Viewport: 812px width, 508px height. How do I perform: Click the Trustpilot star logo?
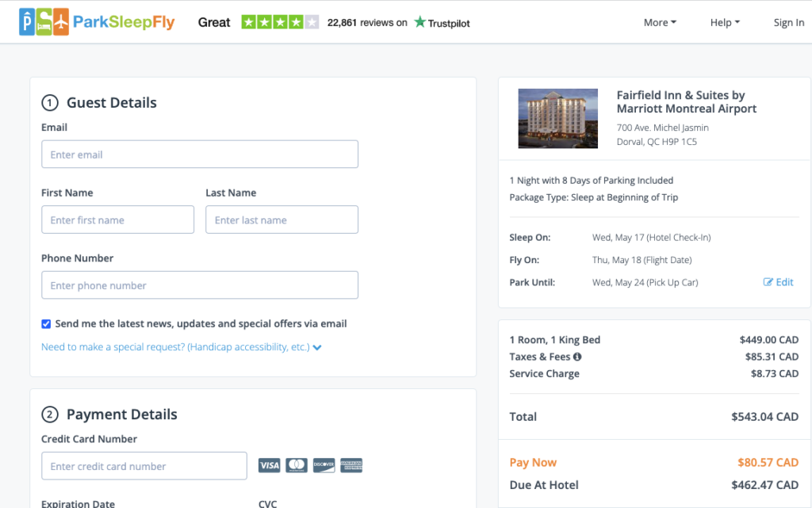click(419, 22)
